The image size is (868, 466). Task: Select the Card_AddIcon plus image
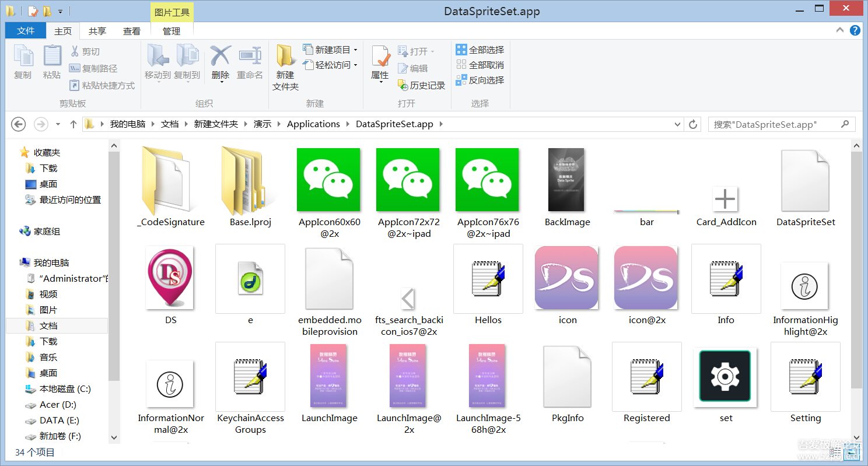click(726, 206)
